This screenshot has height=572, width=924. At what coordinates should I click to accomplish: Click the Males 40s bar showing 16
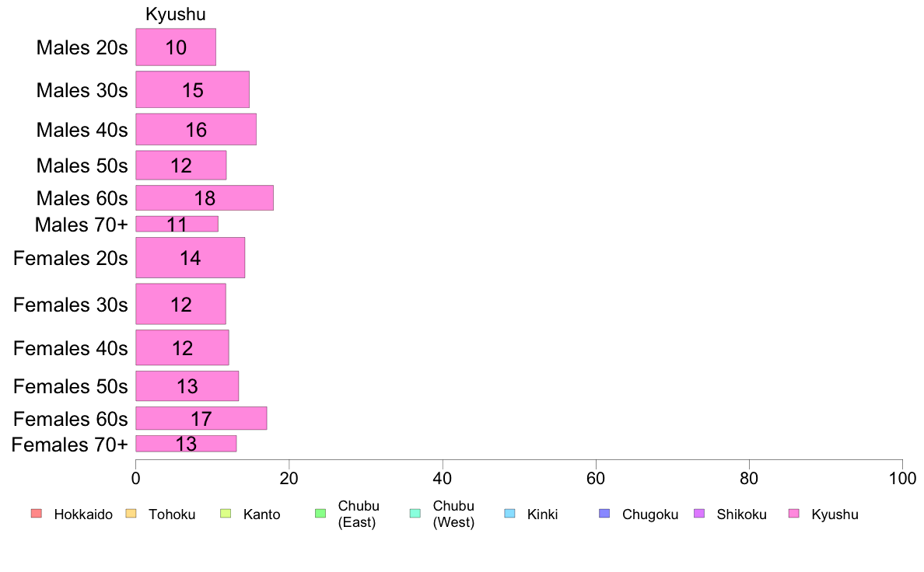[196, 130]
